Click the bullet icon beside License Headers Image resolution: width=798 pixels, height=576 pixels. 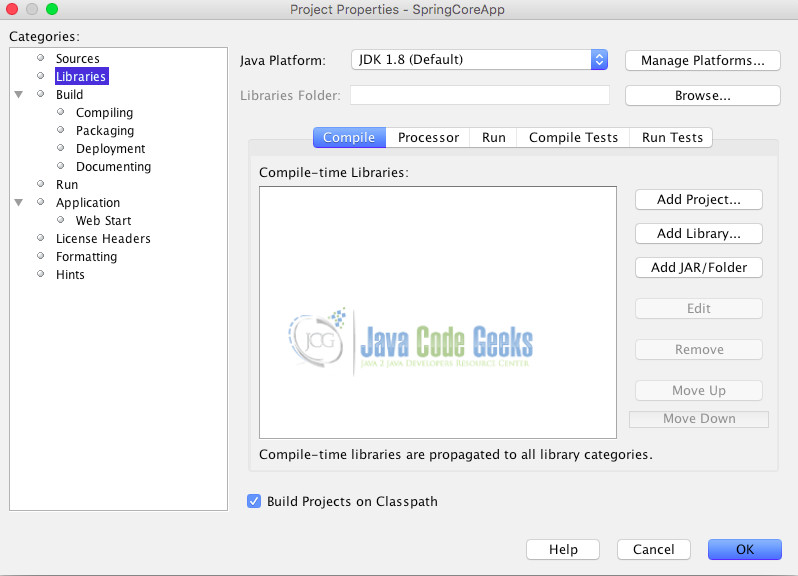[41, 238]
